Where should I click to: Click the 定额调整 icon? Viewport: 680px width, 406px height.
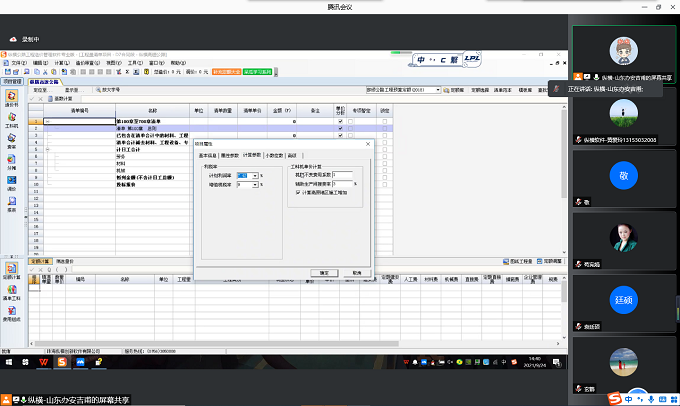pos(539,261)
